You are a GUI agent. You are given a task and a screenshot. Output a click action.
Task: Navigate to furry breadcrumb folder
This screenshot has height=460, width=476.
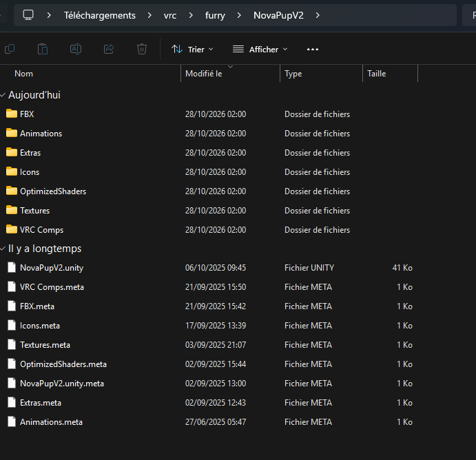coord(215,15)
